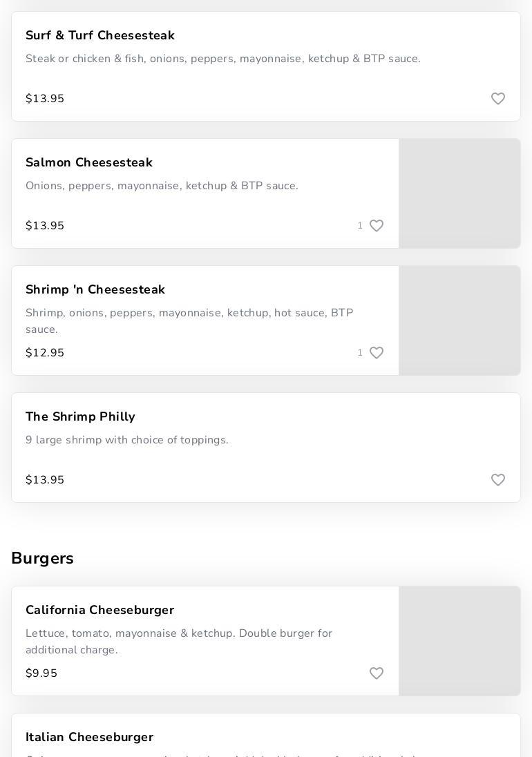
Task: Open Shrimp 'n Cheesesteak image thumbnail
Action: (x=459, y=320)
